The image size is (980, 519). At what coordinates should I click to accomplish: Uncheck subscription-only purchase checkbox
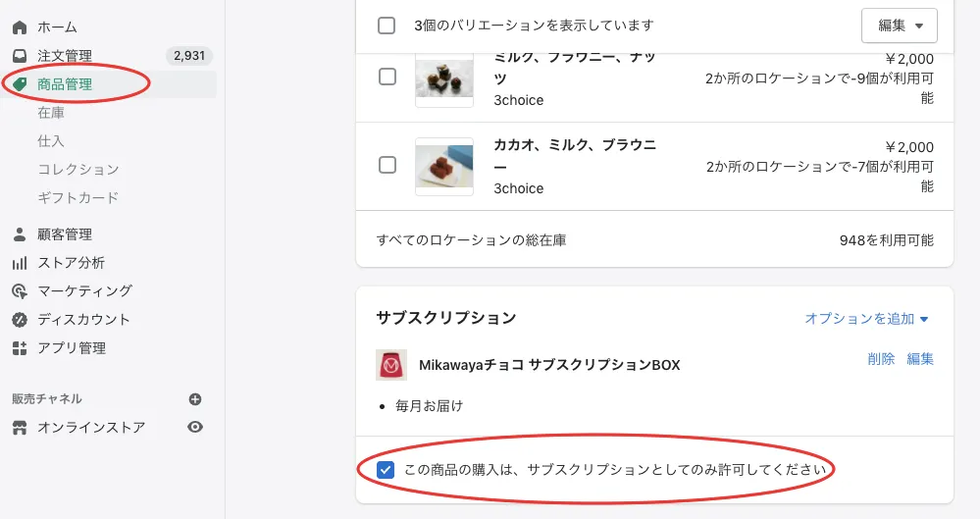pyautogui.click(x=387, y=470)
